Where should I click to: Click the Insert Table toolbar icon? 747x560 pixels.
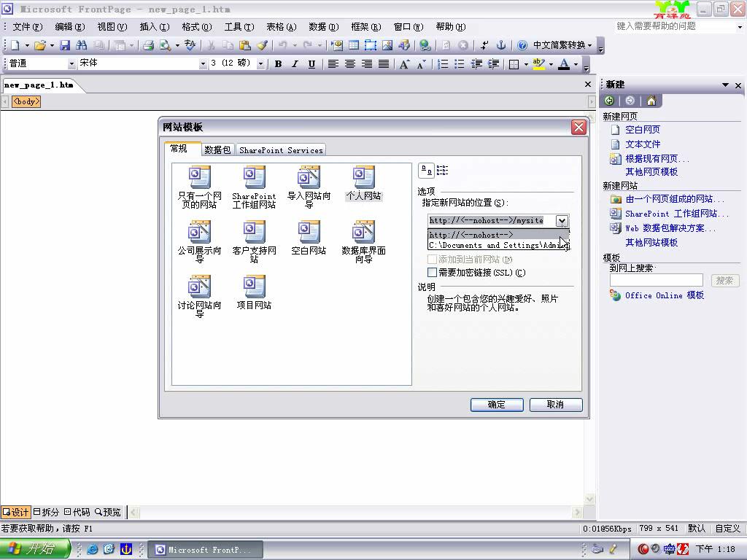[x=354, y=45]
